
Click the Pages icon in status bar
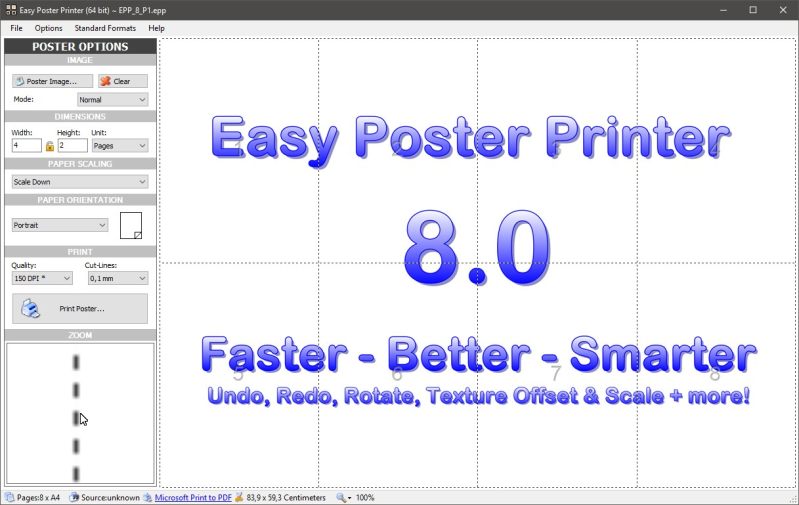[10, 497]
